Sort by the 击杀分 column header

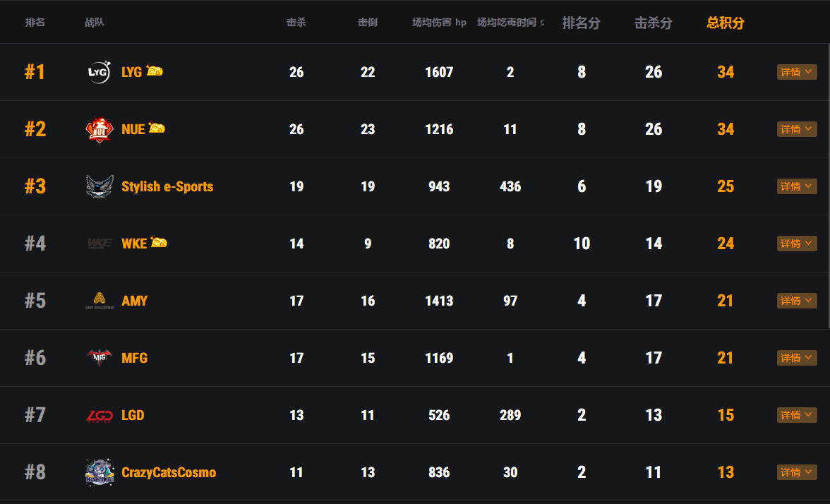654,23
